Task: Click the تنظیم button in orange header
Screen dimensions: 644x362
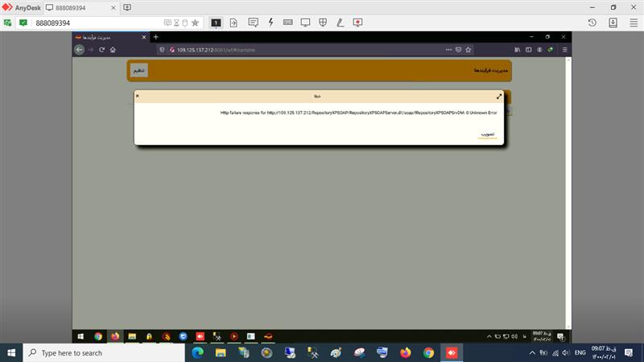Action: coord(139,71)
